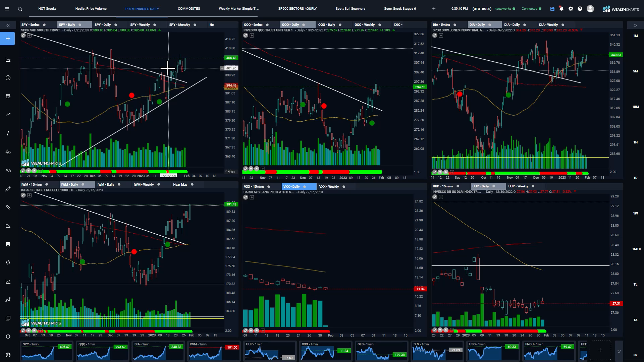Toggle the dot on QQQ - Weekly tab
Viewport: 644px width, 362px height.
click(380, 25)
